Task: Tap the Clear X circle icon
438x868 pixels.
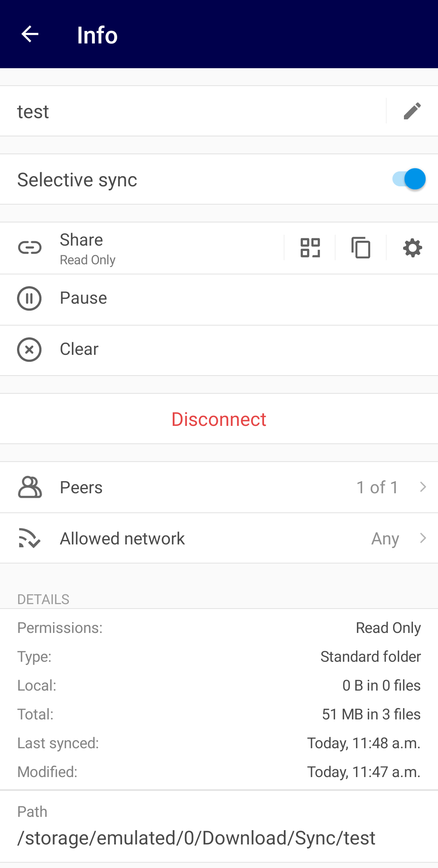Action: tap(29, 350)
